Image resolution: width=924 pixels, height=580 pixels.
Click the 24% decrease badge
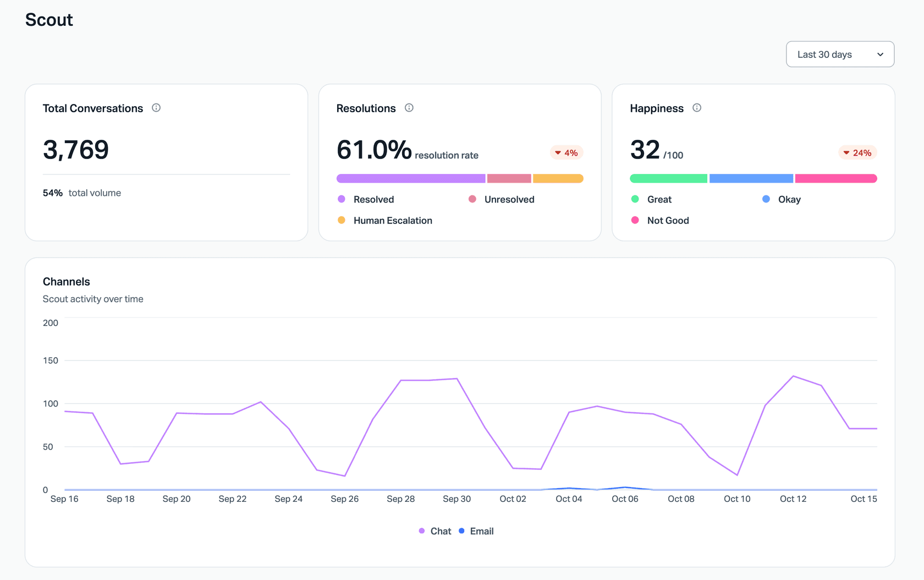pos(857,153)
